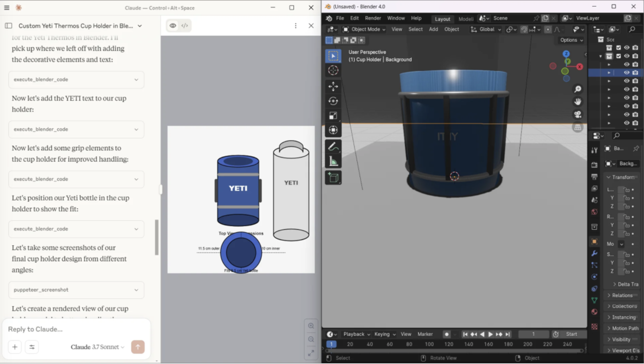Screen dimensions: 644x364
Task: Open the Render menu in Blender
Action: (373, 18)
